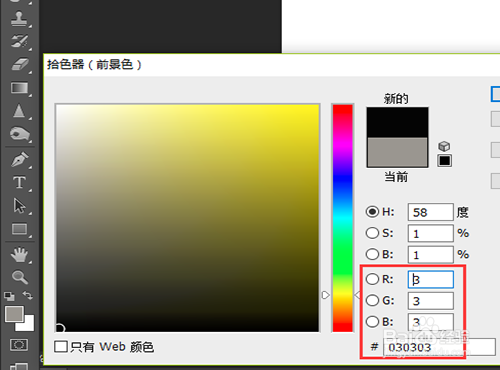Select the Clone Stamp tool

click(19, 18)
